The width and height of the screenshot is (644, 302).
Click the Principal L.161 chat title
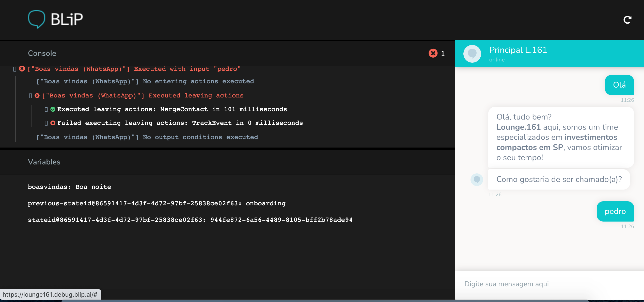[518, 50]
